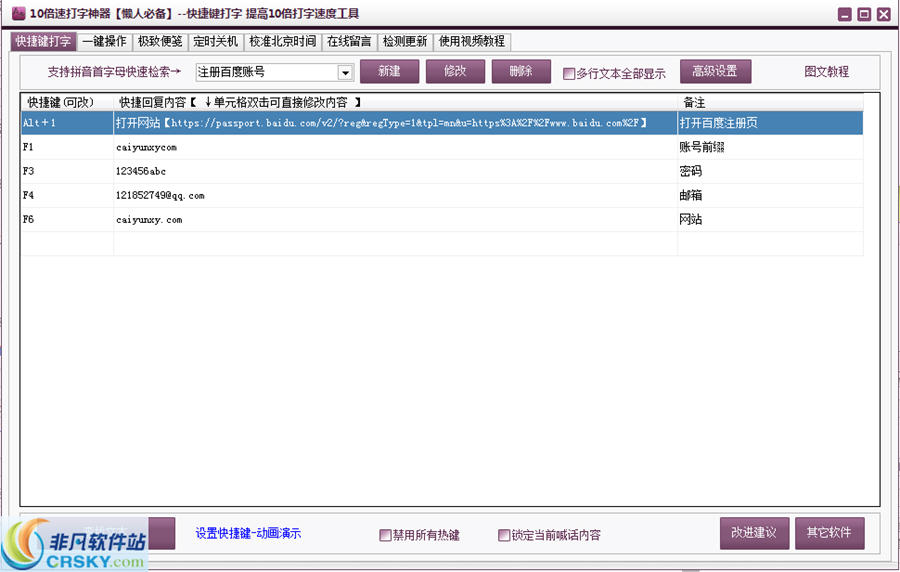Screen dimensions: 900x572
Task: Open the 图文教程 link
Action: (827, 72)
